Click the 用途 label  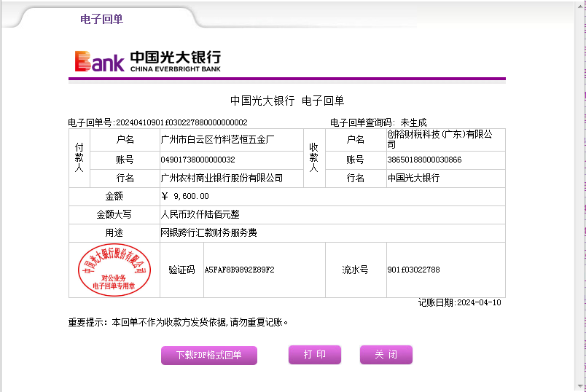coord(114,233)
